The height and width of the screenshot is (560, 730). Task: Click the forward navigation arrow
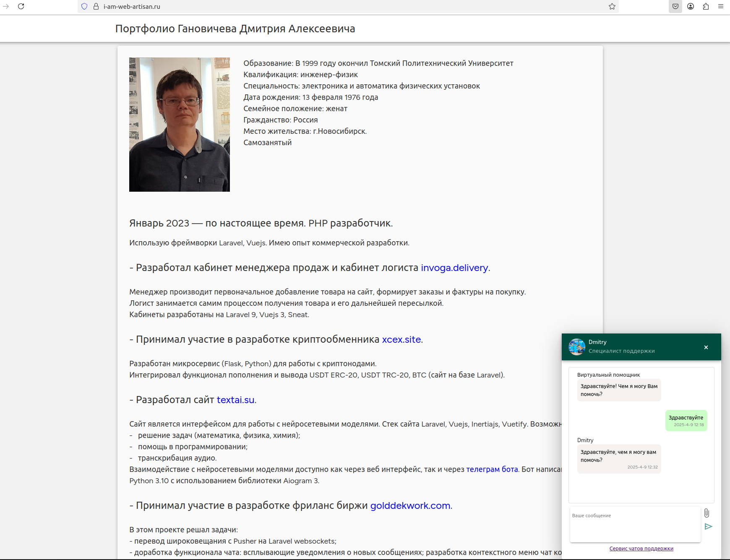6,6
